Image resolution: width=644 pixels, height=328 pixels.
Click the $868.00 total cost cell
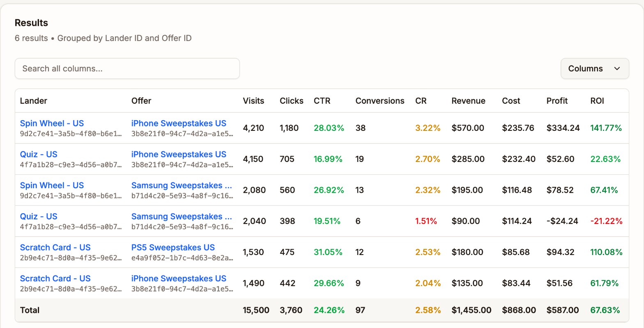point(519,310)
